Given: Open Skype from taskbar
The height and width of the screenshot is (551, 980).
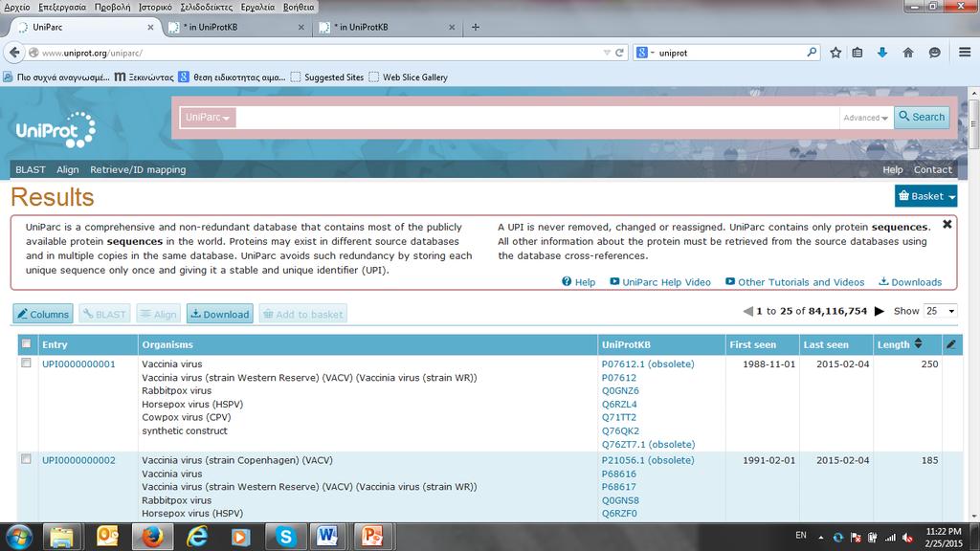Looking at the screenshot, I should [285, 537].
